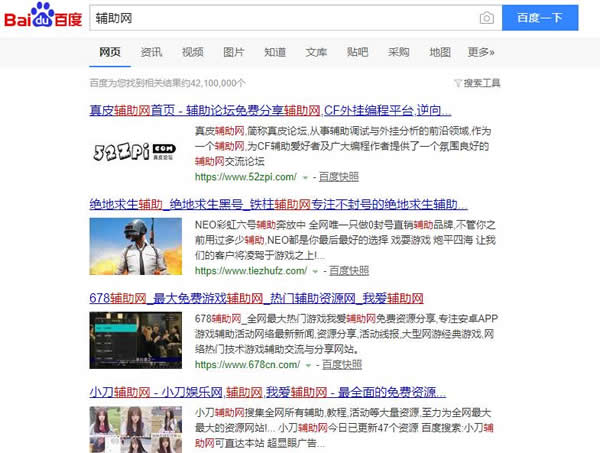Switch to the 资讯 tab

(151, 52)
